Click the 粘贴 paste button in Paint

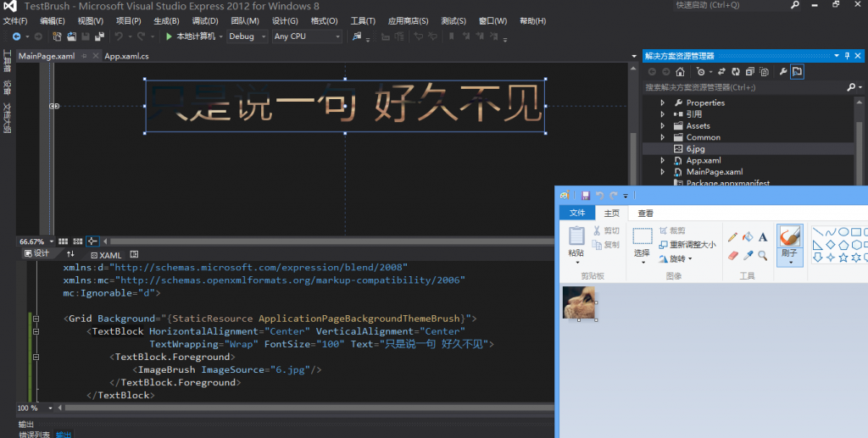576,243
